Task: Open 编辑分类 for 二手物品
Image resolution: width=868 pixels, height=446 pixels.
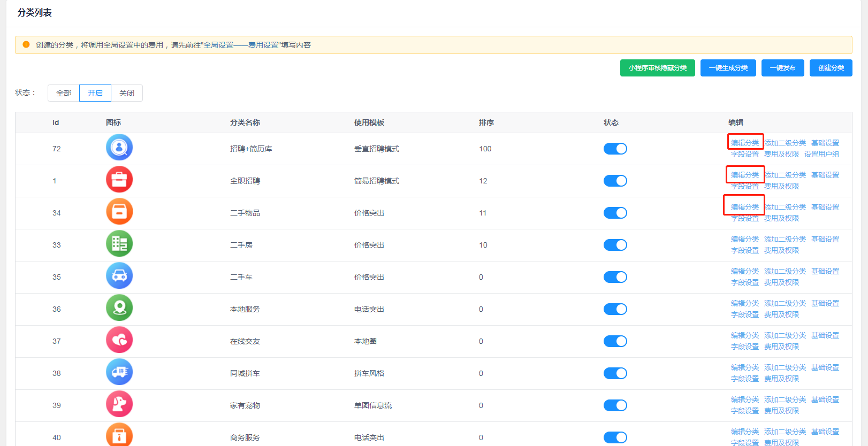Action: (745, 207)
